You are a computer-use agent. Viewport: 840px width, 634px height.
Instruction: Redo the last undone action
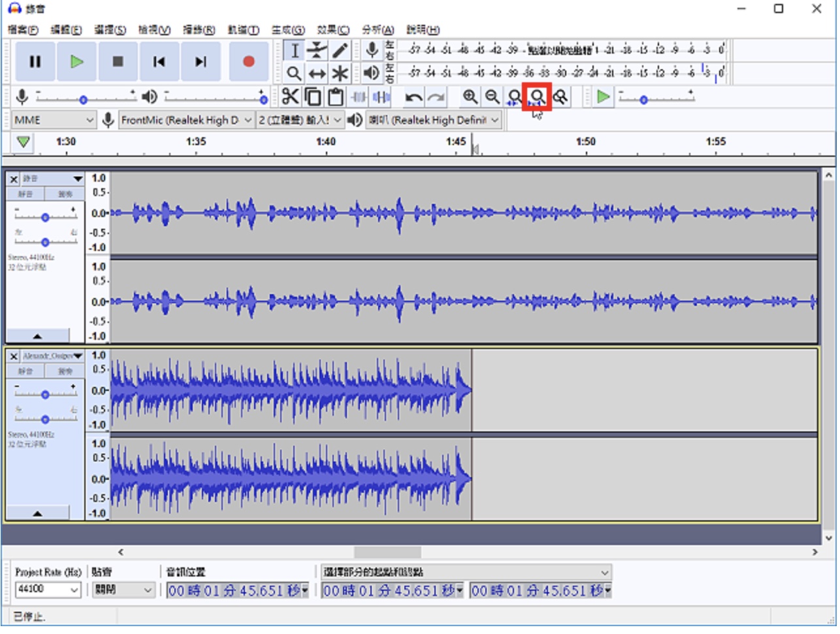[x=436, y=97]
